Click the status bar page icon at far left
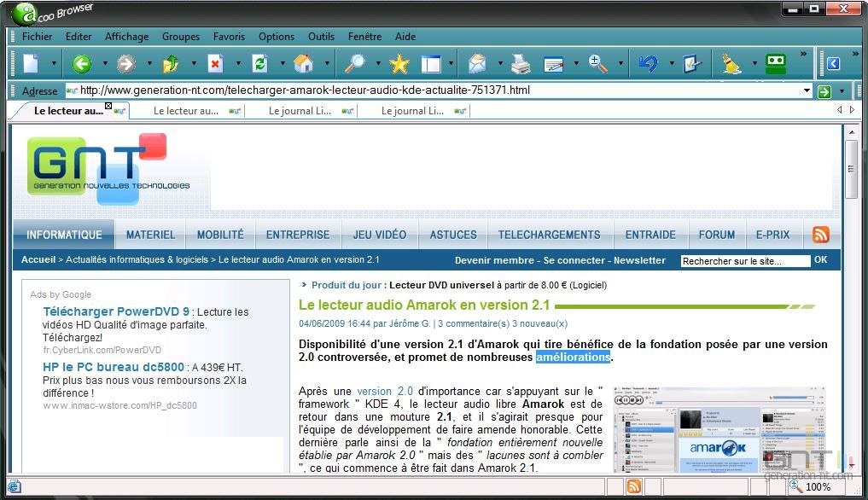The width and height of the screenshot is (868, 500). [x=15, y=486]
